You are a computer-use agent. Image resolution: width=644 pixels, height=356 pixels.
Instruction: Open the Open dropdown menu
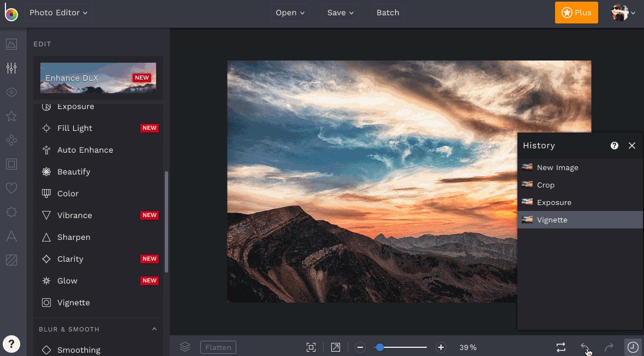click(x=290, y=13)
